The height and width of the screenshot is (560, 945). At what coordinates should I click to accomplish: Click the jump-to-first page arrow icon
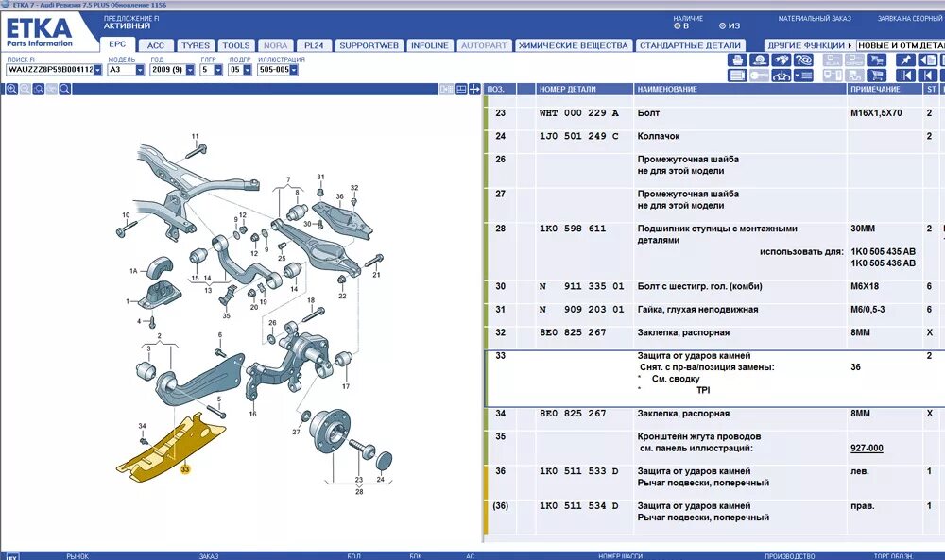(906, 76)
